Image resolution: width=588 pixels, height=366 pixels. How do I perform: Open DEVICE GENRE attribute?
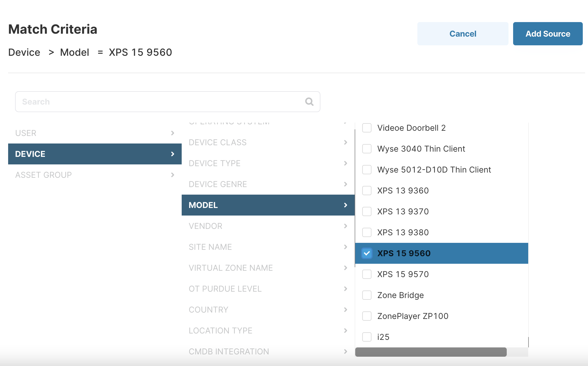tap(268, 184)
